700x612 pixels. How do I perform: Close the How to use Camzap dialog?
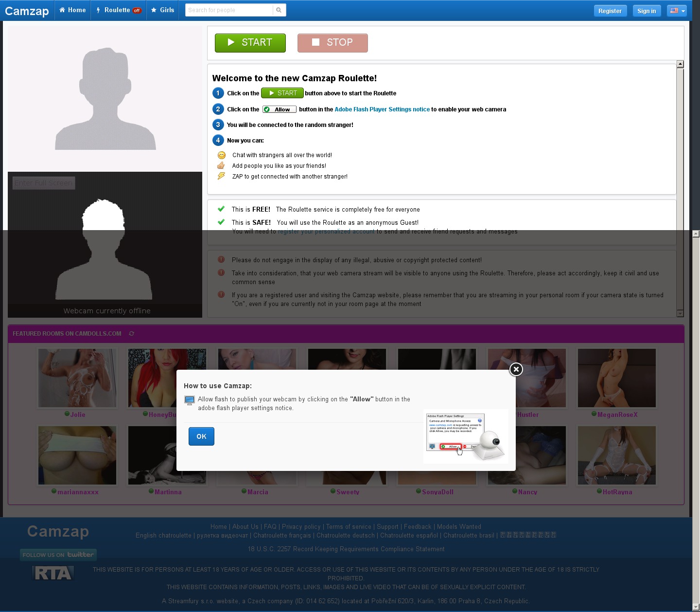click(516, 370)
